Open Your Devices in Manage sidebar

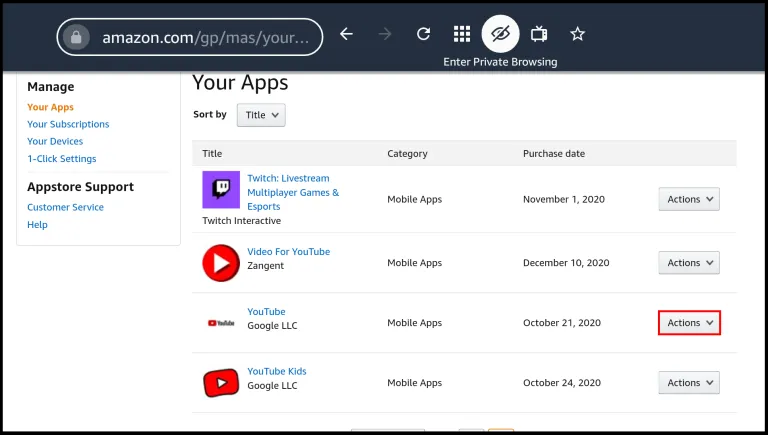click(55, 141)
